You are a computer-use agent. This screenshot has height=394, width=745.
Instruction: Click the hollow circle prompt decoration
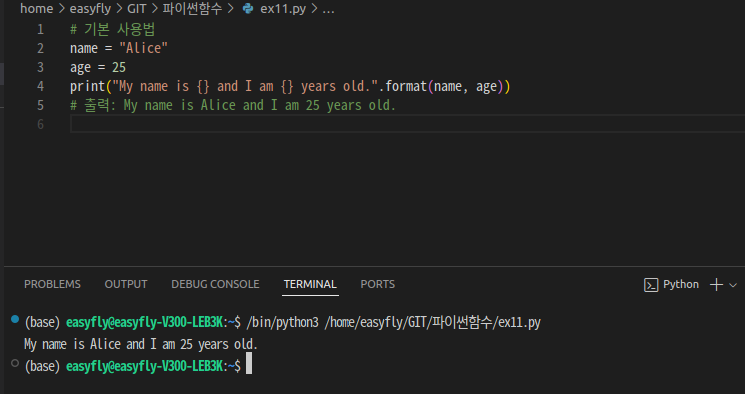(15, 363)
